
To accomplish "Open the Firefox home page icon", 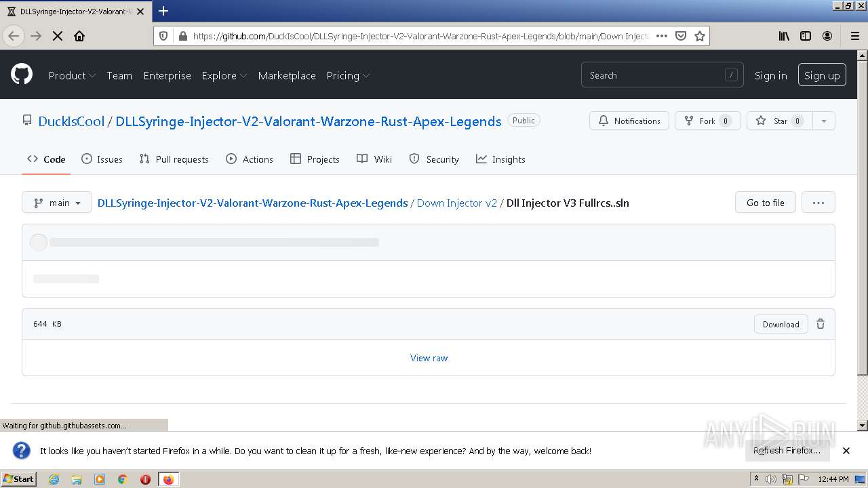I will pyautogui.click(x=79, y=36).
